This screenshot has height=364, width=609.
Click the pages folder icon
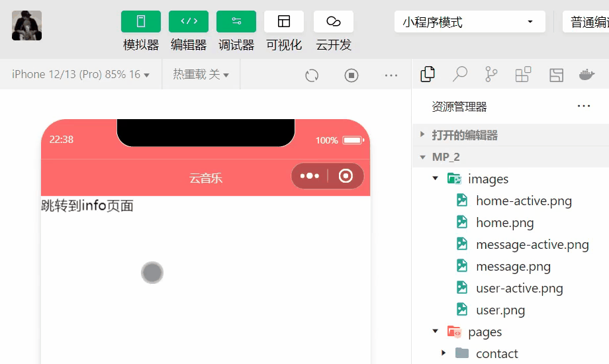click(454, 332)
